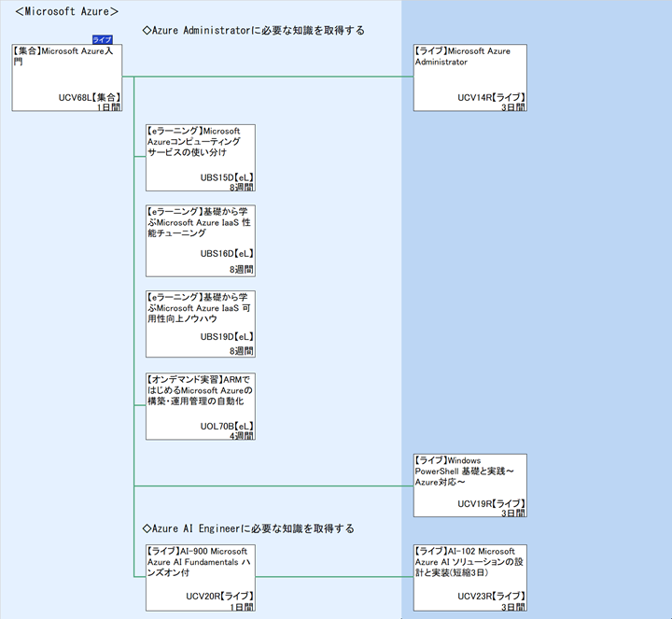Select UBS16D Azure IaaS 性能チューニング course
672x619 pixels.
click(201, 241)
